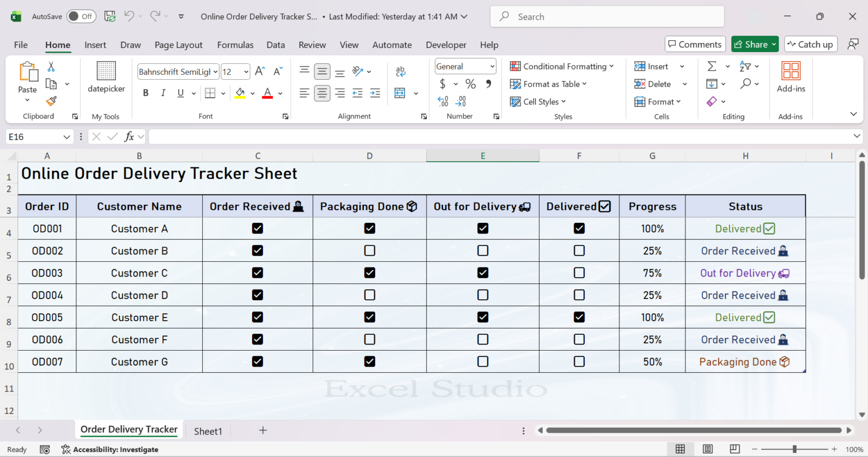
Task: Open the Developer ribbon tab
Action: click(446, 45)
